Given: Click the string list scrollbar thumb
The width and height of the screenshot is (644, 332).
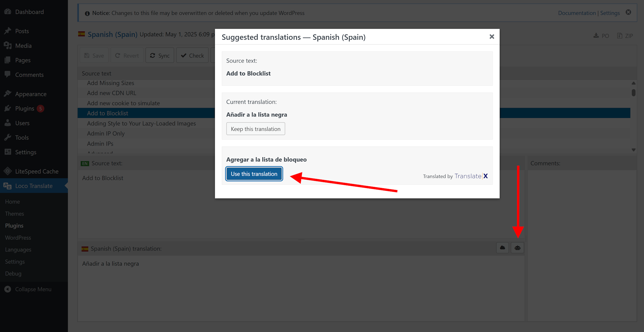Looking at the screenshot, I should point(633,93).
